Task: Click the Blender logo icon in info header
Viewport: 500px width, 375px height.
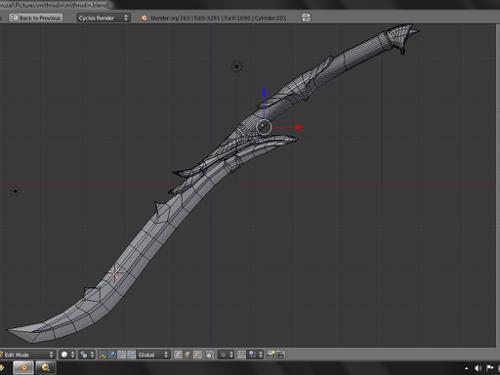Action: point(144,18)
